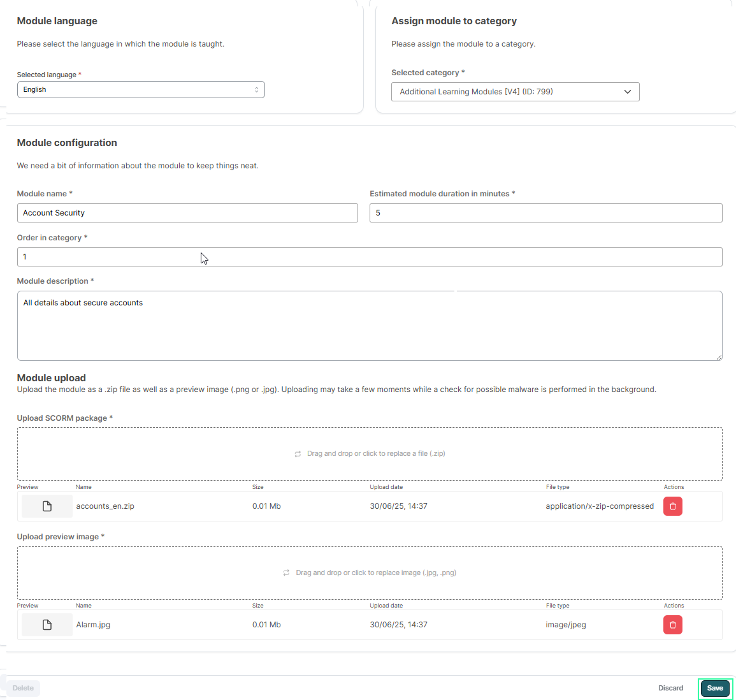Click the replace icon in preview image dropzone
This screenshot has width=736, height=700.
286,573
